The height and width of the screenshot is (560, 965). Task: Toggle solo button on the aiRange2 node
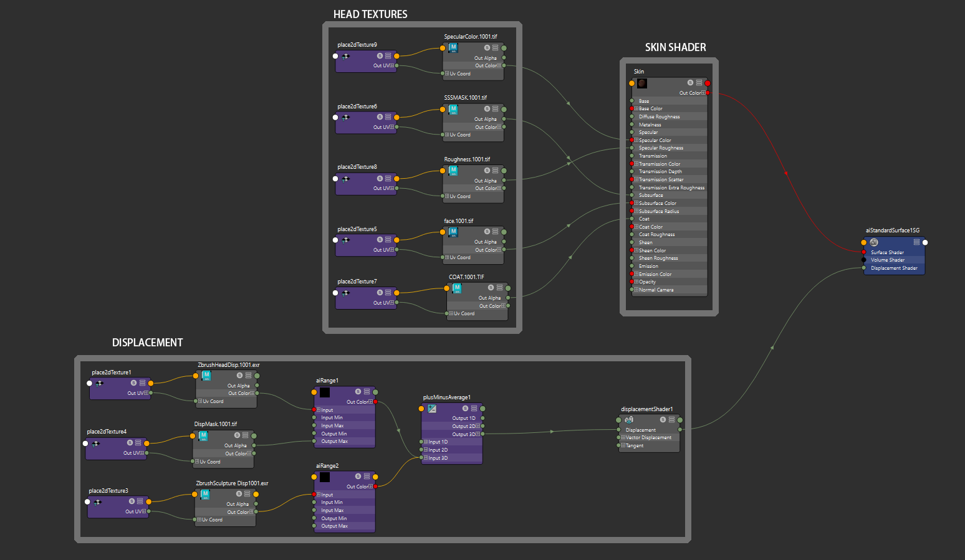point(358,477)
